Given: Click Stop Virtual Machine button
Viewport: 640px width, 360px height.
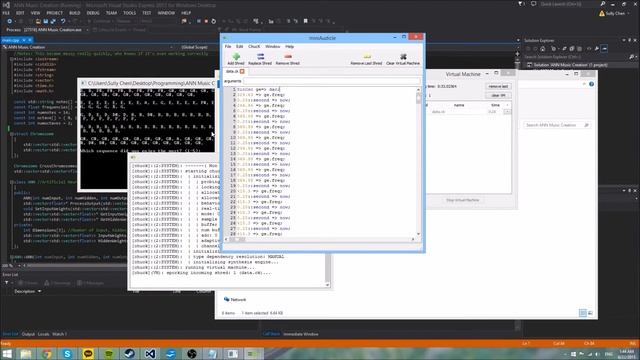Looking at the screenshot, I should tap(463, 200).
